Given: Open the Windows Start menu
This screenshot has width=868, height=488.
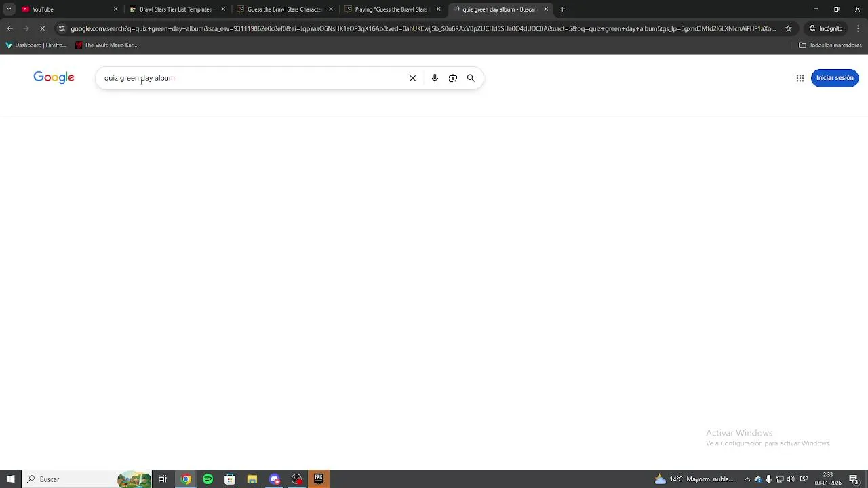Looking at the screenshot, I should tap(11, 479).
